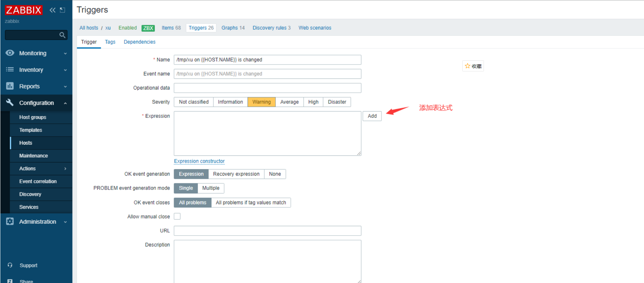Toggle sidebar kiosk/hide mode icon
This screenshot has height=283, width=644.
click(x=62, y=10)
